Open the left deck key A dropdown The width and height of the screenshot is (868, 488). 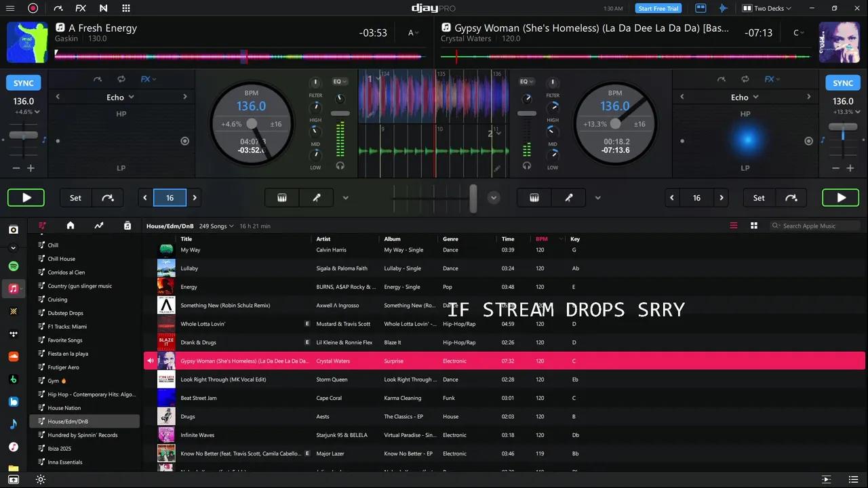[414, 33]
